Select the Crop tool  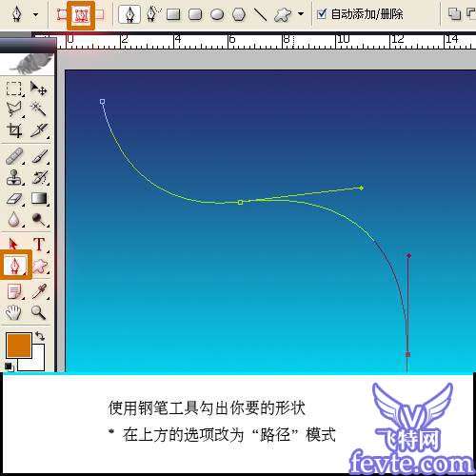[x=14, y=130]
